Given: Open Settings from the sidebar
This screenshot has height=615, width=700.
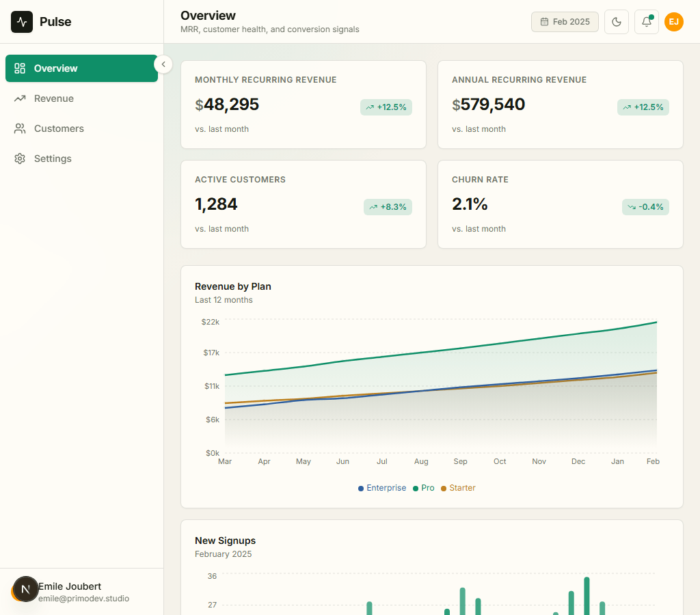Looking at the screenshot, I should tap(81, 159).
